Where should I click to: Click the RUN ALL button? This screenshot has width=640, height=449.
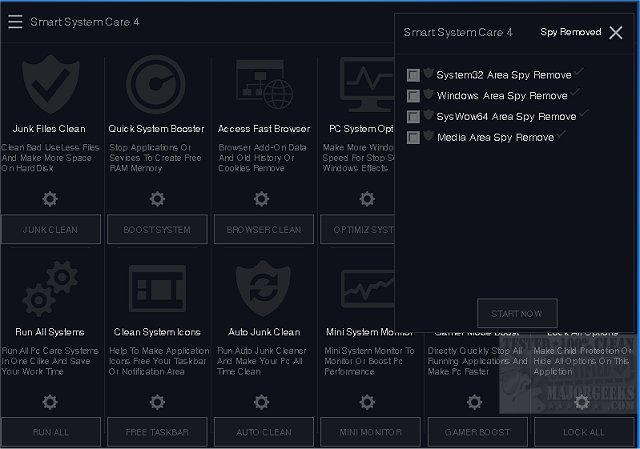51,432
